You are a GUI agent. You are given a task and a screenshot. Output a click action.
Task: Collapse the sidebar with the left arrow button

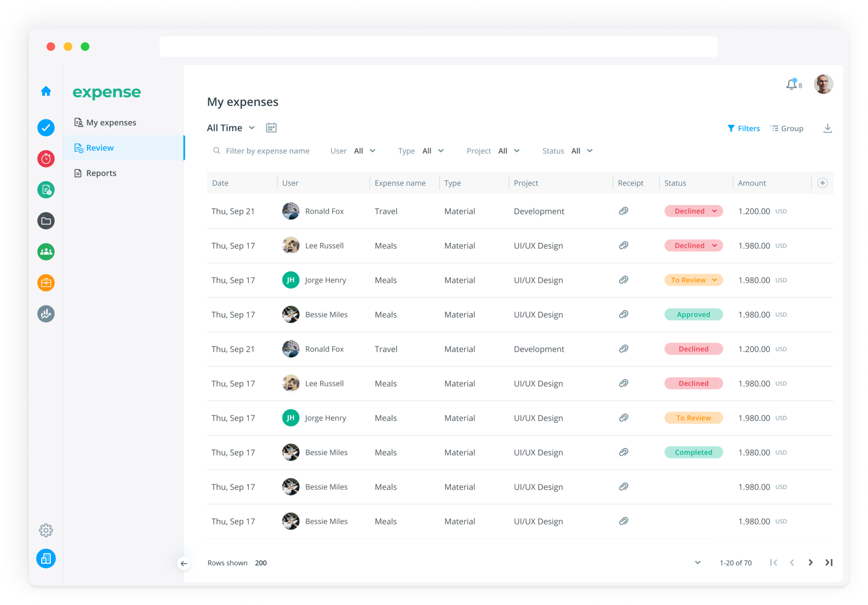point(184,563)
